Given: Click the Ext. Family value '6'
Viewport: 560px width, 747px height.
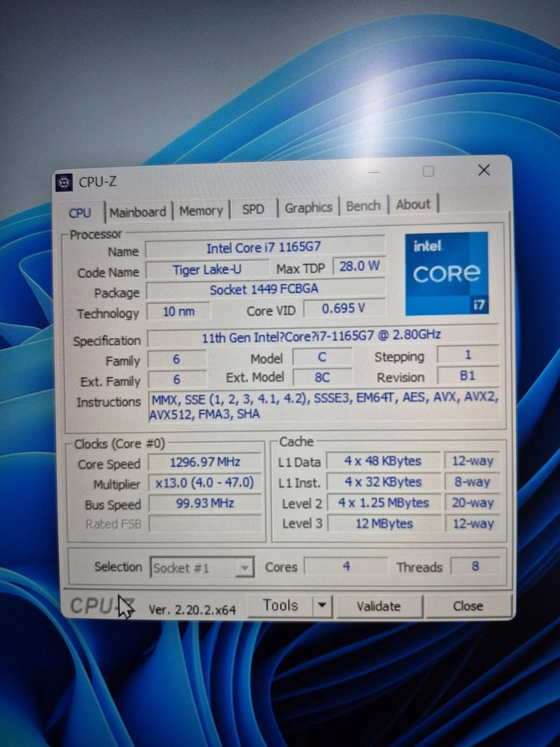Looking at the screenshot, I should click(177, 379).
